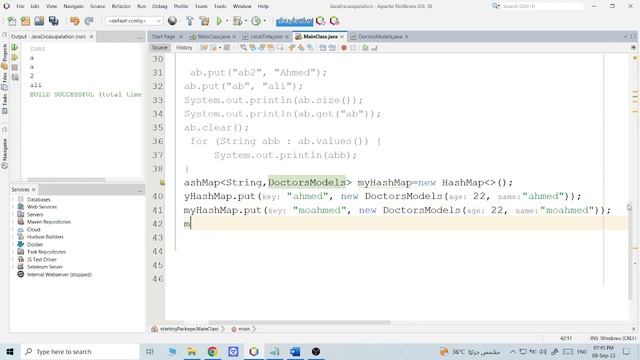Click the Open Project toolbar icon

(x=39, y=21)
